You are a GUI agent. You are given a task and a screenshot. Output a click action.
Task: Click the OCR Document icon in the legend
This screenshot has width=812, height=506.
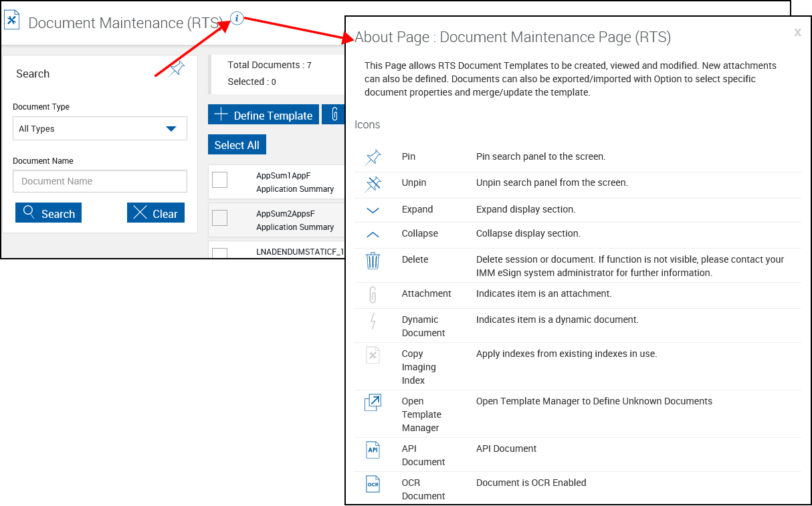373,484
